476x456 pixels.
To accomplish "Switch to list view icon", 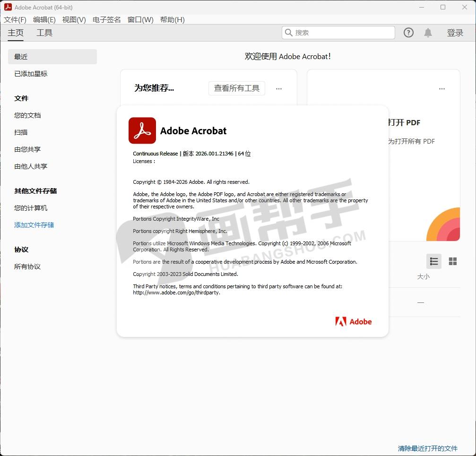I will [x=434, y=261].
